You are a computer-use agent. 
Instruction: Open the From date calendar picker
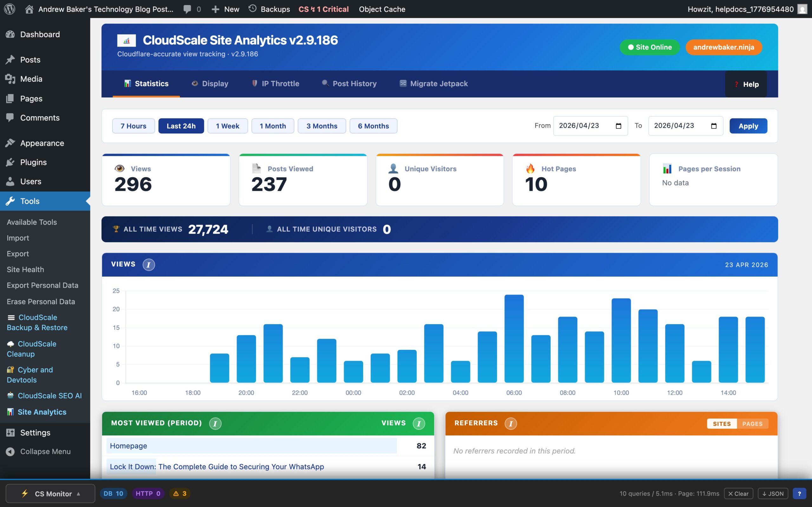[x=619, y=126]
